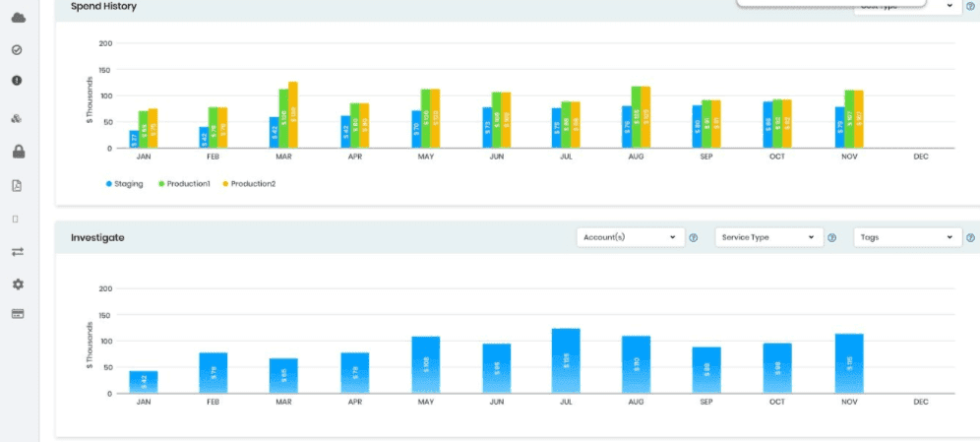This screenshot has height=442, width=980.
Task: Click help icon beside the Account(s) dropdown
Action: tap(693, 238)
